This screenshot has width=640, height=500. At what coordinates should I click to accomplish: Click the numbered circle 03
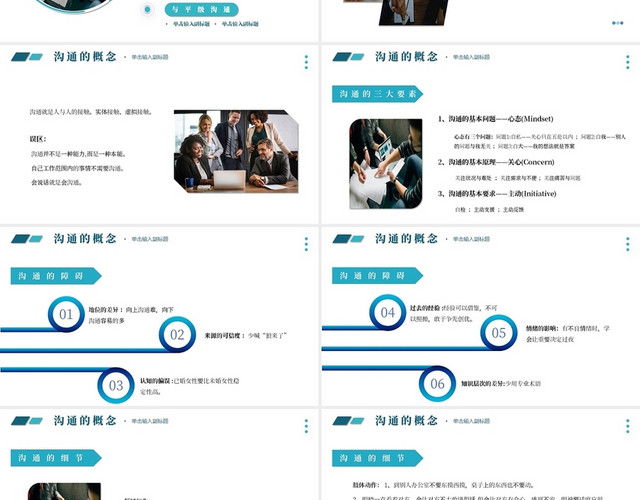[x=116, y=385]
